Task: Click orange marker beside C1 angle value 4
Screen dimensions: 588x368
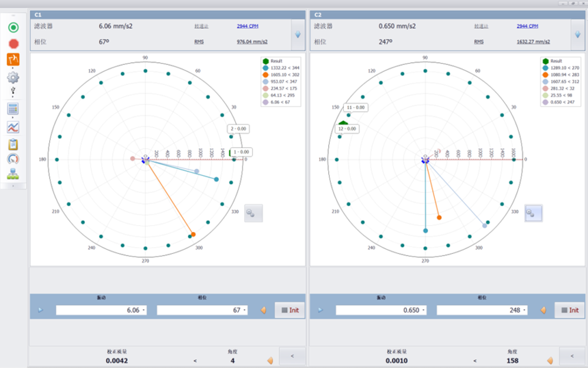Action: point(270,360)
